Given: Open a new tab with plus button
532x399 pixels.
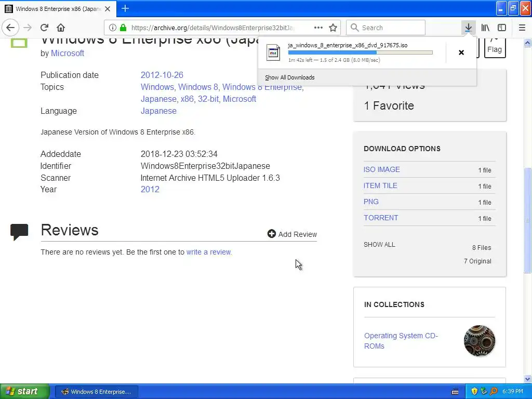Looking at the screenshot, I should click(x=125, y=8).
